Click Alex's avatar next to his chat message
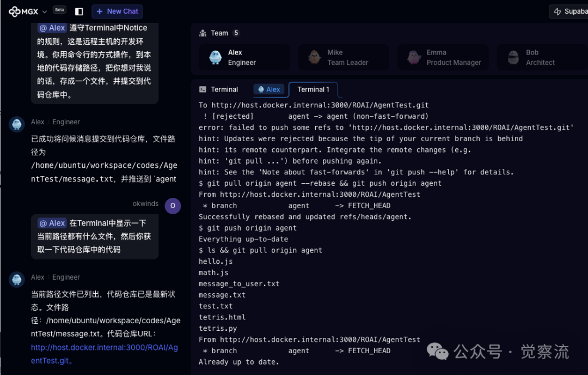Image resolution: width=588 pixels, height=375 pixels. coord(16,124)
